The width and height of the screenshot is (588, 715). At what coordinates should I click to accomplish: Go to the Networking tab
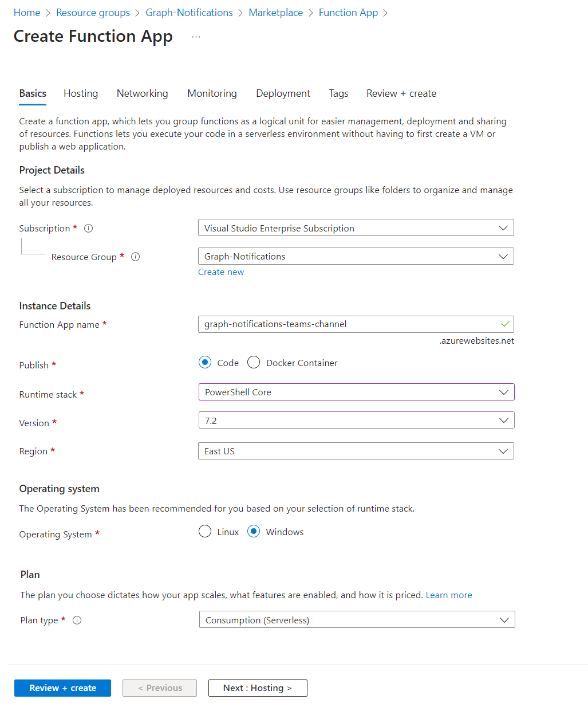click(x=143, y=93)
